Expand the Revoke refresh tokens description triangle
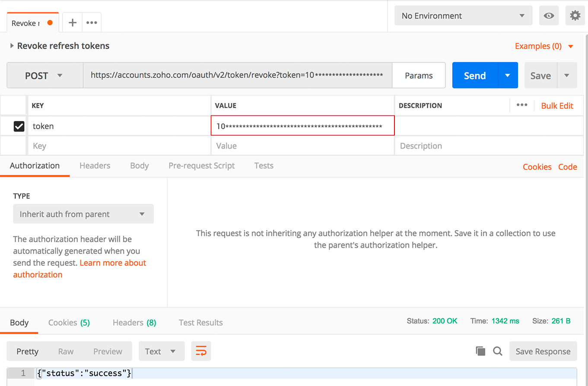 pyautogui.click(x=12, y=46)
